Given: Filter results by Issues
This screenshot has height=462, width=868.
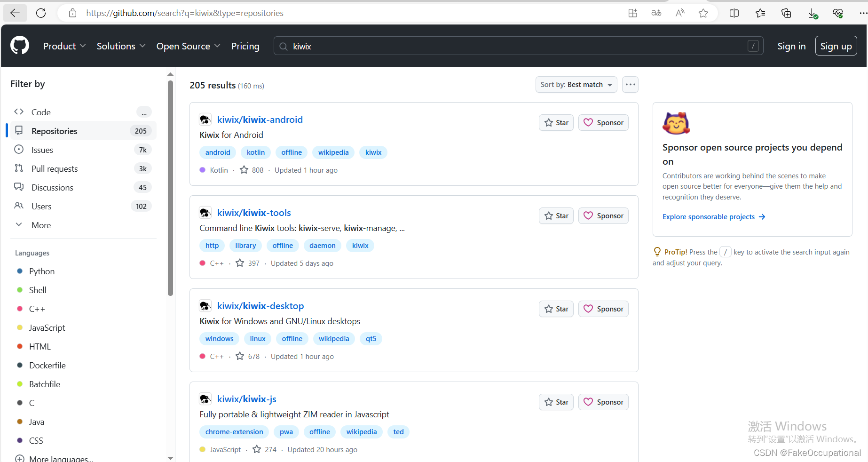Looking at the screenshot, I should pos(83,150).
